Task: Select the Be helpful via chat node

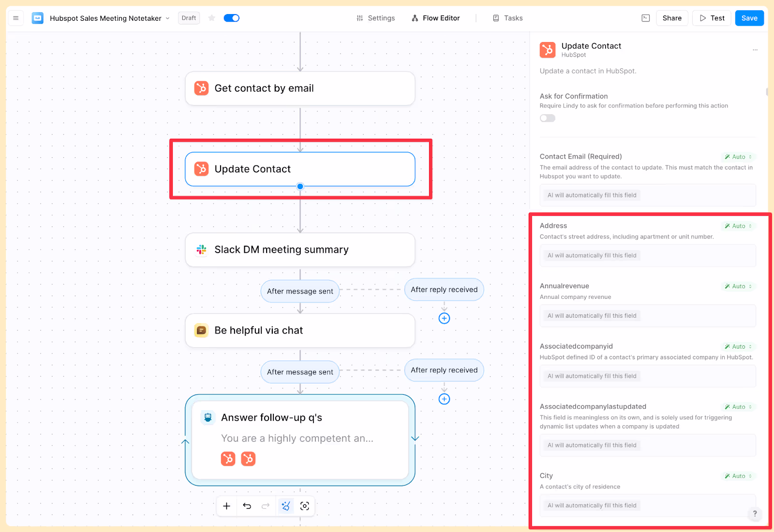Action: click(300, 330)
